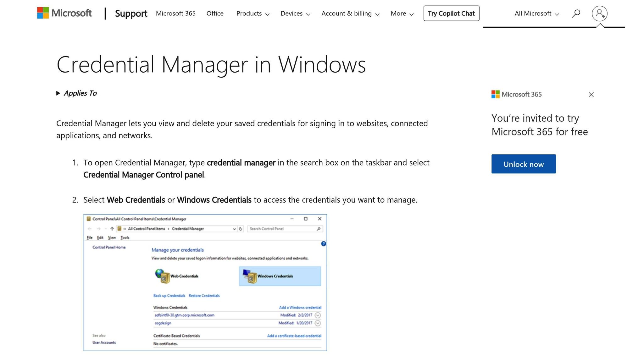644x362 pixels.
Task: Open the search magnifier icon
Action: click(x=576, y=13)
